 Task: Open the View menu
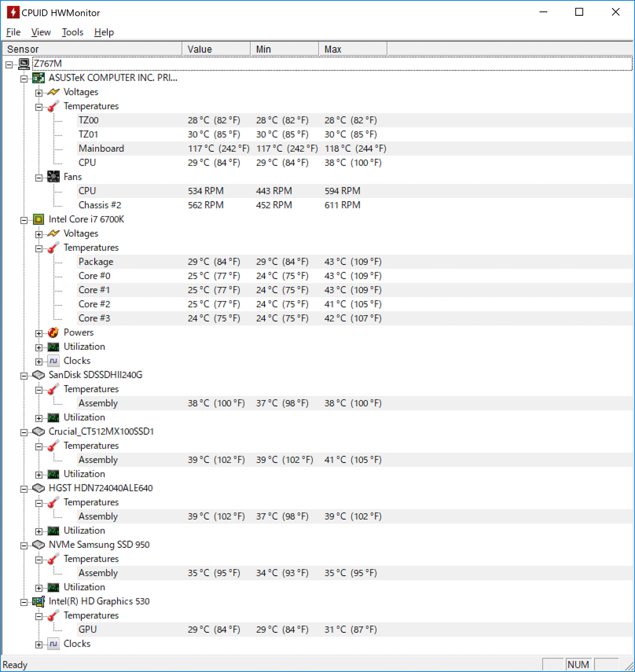[41, 32]
